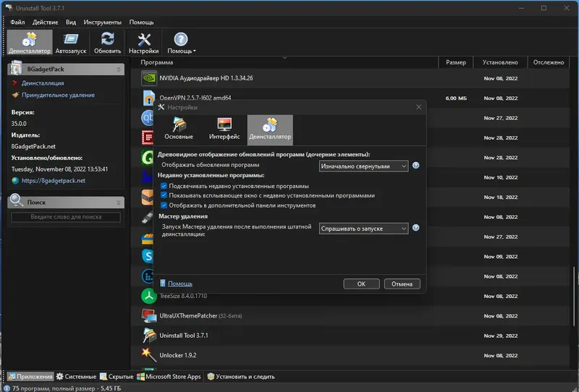Screen dimensions: 579x392
Task: Open the Файл menu
Action: click(x=17, y=22)
